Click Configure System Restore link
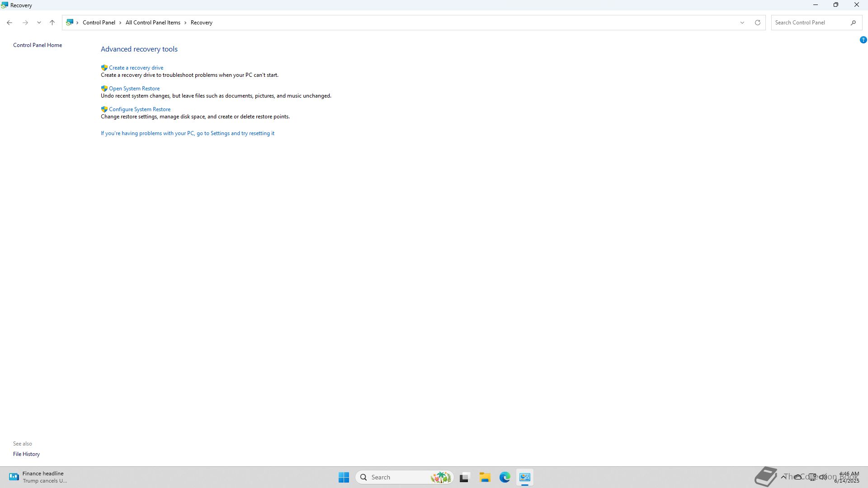The image size is (868, 488). click(x=139, y=109)
